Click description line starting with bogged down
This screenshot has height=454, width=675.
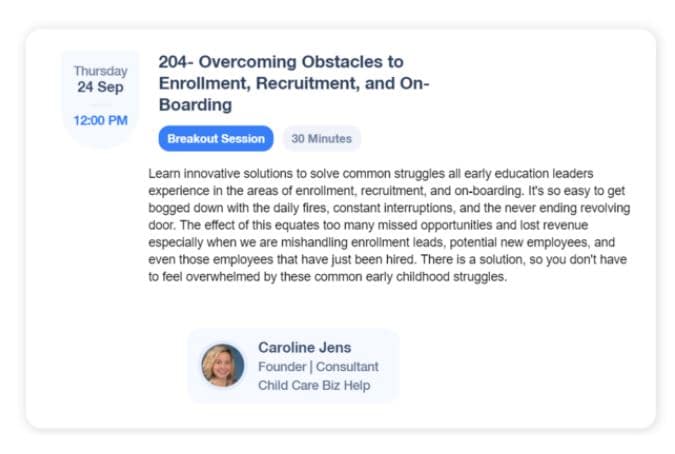pos(389,208)
